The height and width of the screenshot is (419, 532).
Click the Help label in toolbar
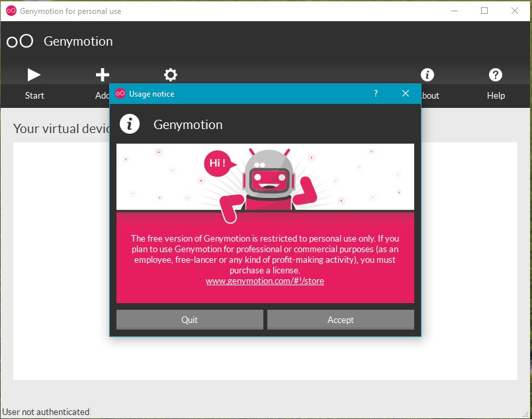pyautogui.click(x=496, y=95)
